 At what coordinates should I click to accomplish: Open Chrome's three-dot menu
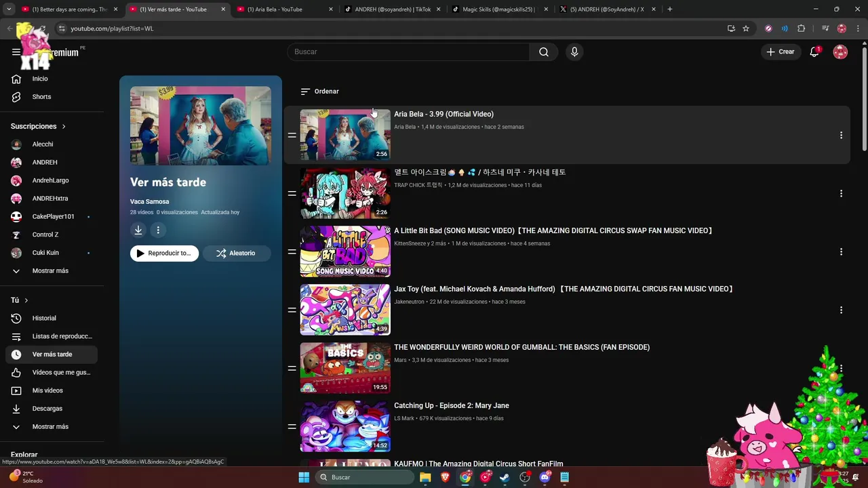[858, 28]
